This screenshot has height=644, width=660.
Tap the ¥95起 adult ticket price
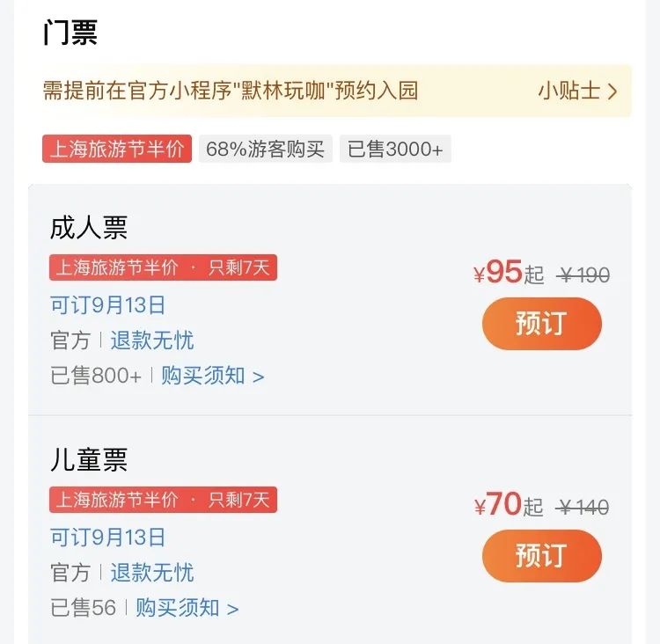click(509, 273)
